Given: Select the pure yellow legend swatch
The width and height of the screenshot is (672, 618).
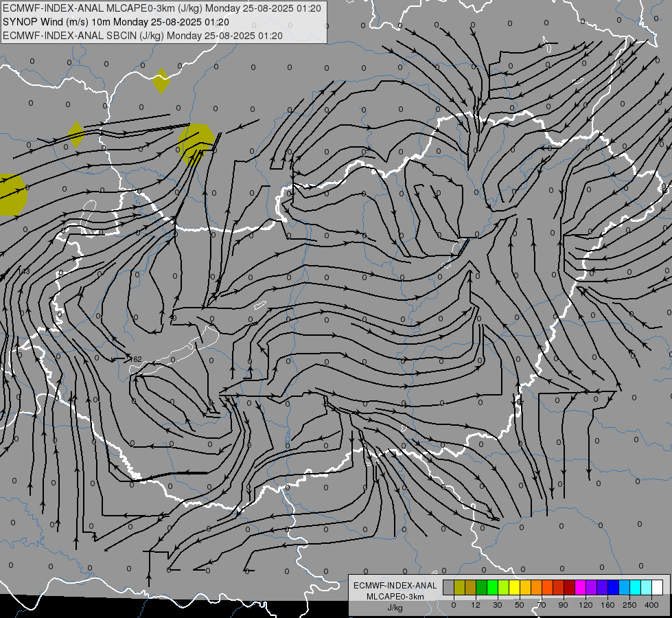Looking at the screenshot, I should (x=514, y=587).
